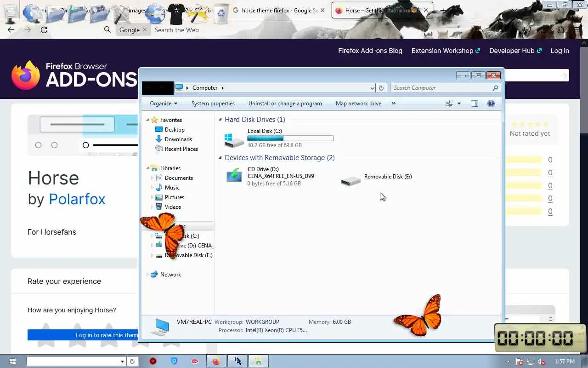Open a new Firefox tab
This screenshot has width=588, height=368.
point(443,10)
